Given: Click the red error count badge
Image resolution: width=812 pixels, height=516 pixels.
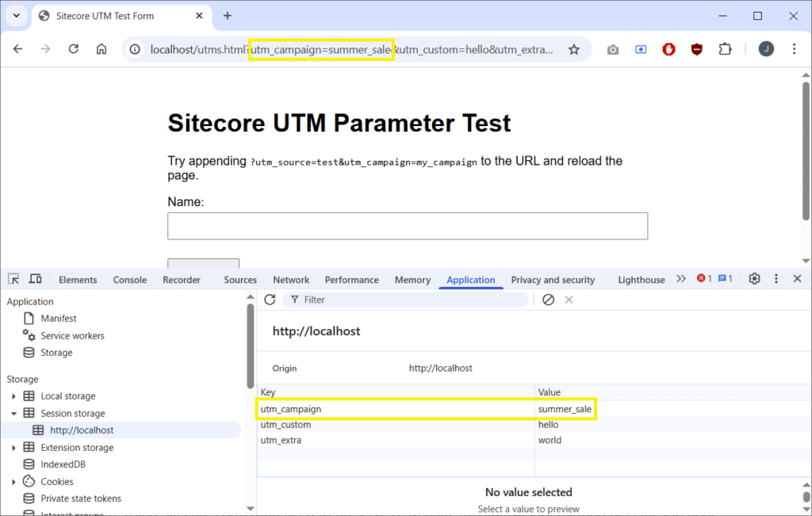Looking at the screenshot, I should click(x=704, y=278).
